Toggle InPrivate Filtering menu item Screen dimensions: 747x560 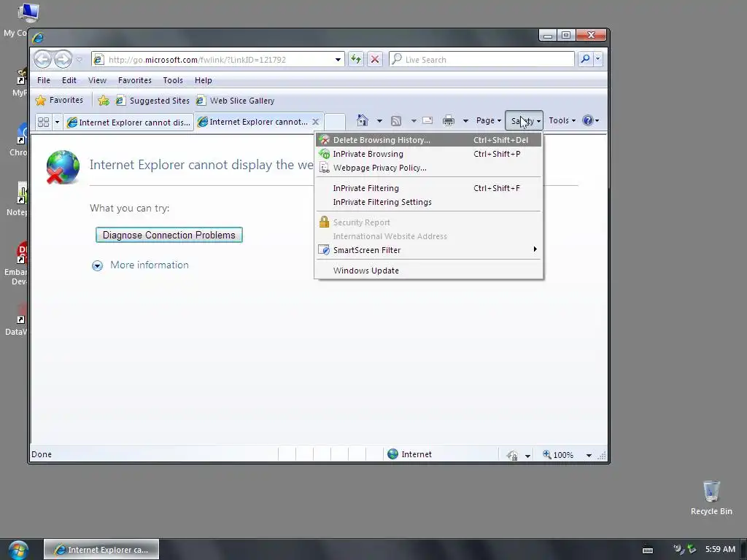click(x=428, y=188)
